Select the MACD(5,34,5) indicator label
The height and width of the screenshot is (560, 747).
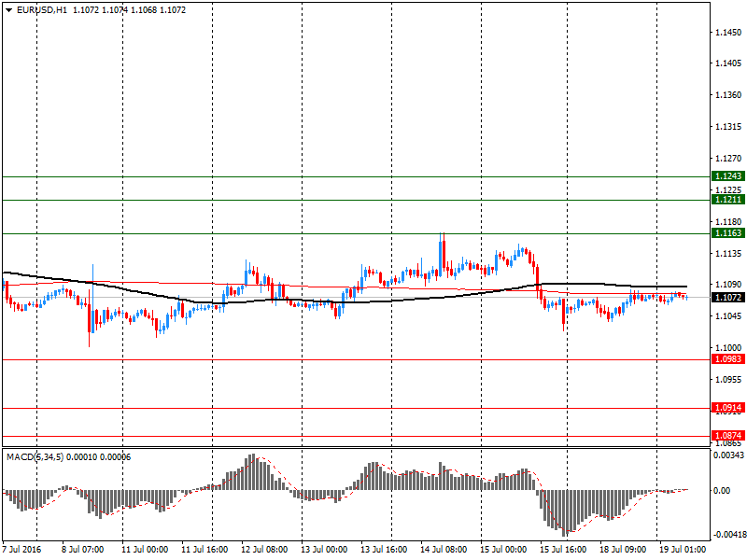35,457
